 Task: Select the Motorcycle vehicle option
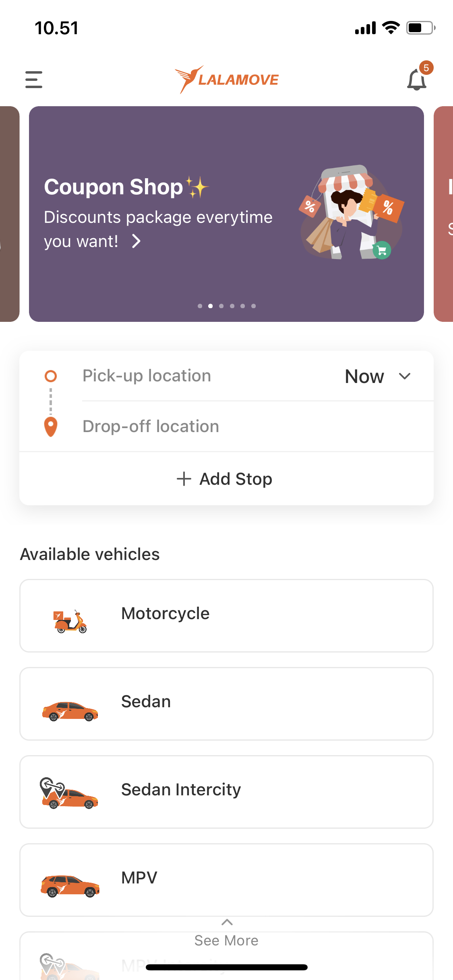click(x=226, y=616)
